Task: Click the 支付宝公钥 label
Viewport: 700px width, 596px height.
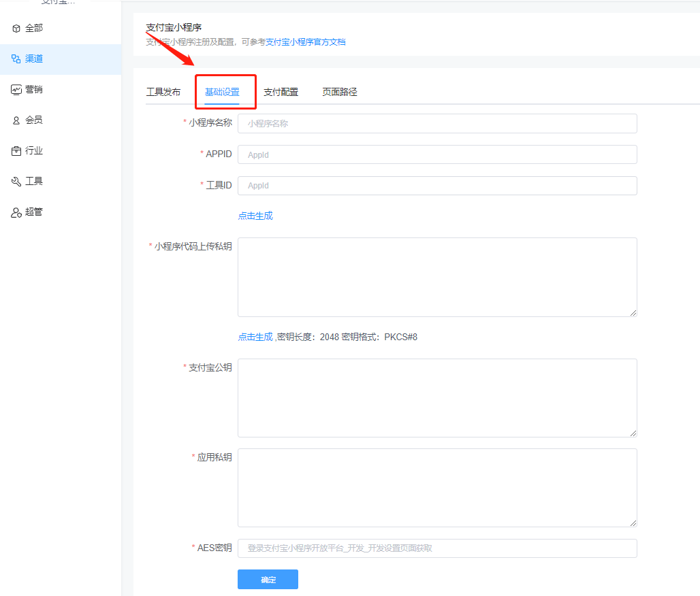Action: point(210,367)
